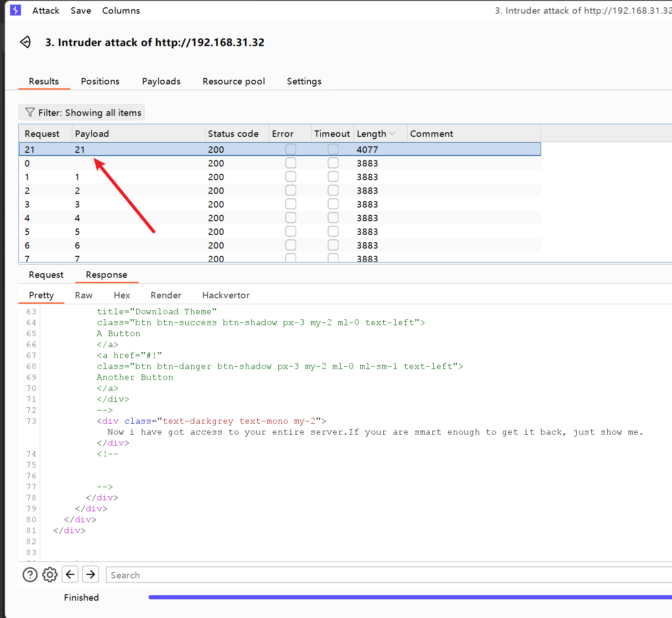This screenshot has height=618, width=672.
Task: Open the Settings tab
Action: point(304,81)
